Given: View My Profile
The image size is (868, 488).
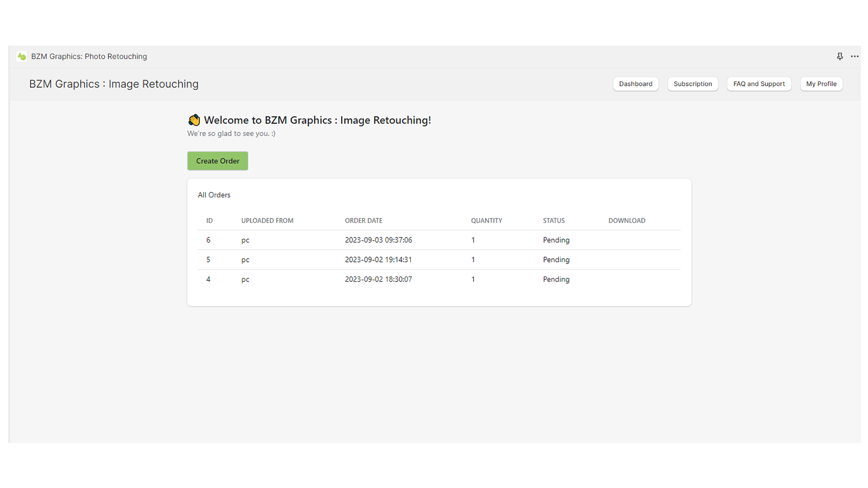Looking at the screenshot, I should tap(821, 84).
